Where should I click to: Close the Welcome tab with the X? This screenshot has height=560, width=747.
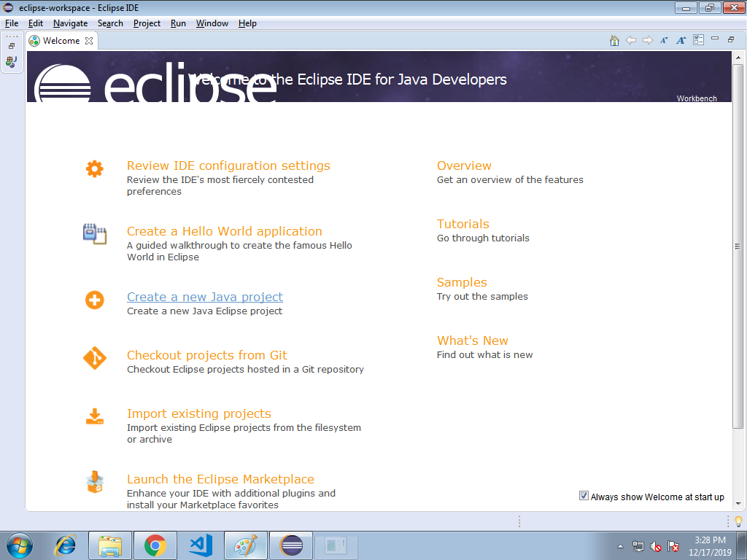coord(89,41)
